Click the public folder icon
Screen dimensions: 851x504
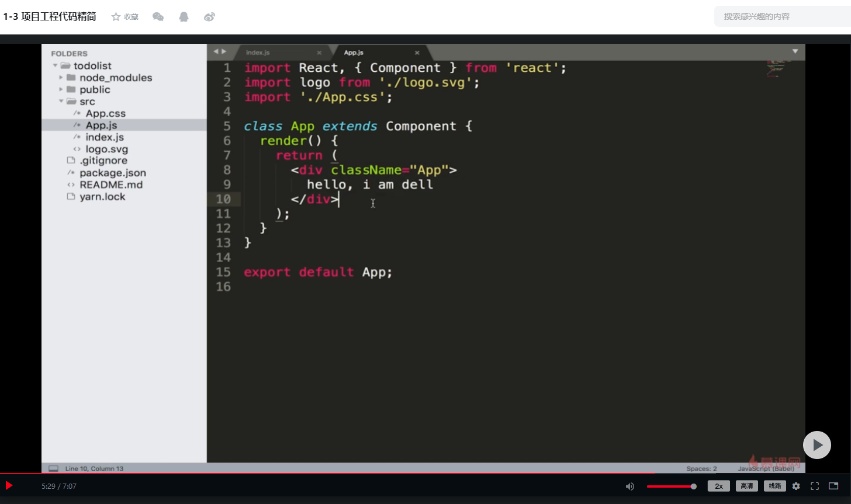point(71,89)
